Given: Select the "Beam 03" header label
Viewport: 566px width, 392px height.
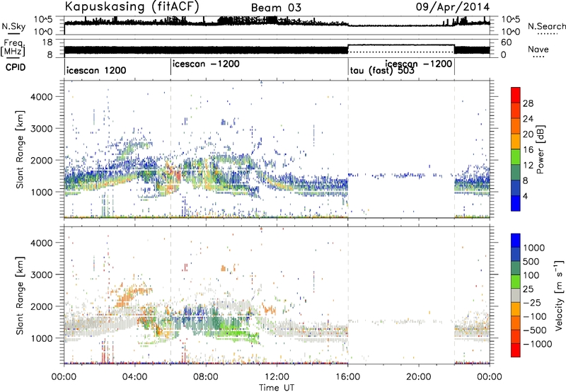Looking at the screenshot, I should tap(276, 8).
